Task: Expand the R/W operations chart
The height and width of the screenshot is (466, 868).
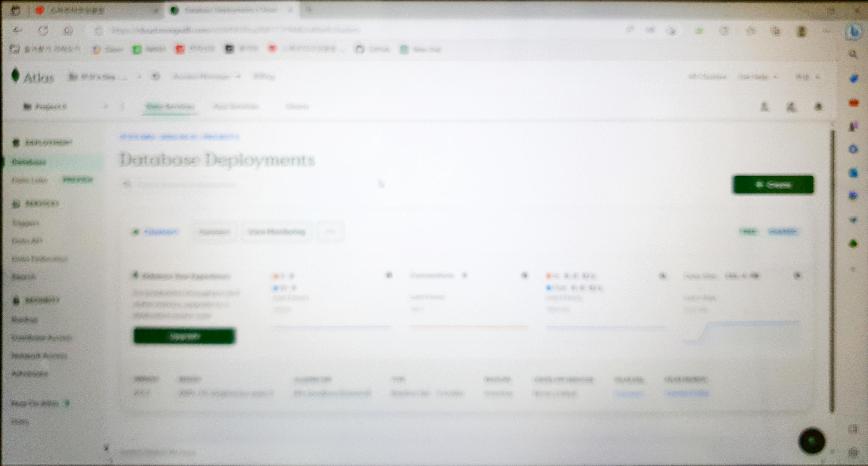Action: [x=389, y=275]
